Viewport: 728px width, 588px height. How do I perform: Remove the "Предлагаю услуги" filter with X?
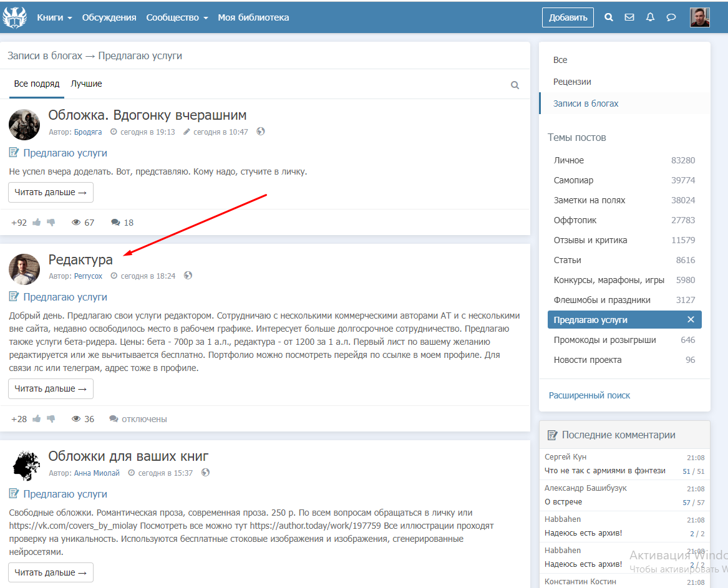point(691,320)
